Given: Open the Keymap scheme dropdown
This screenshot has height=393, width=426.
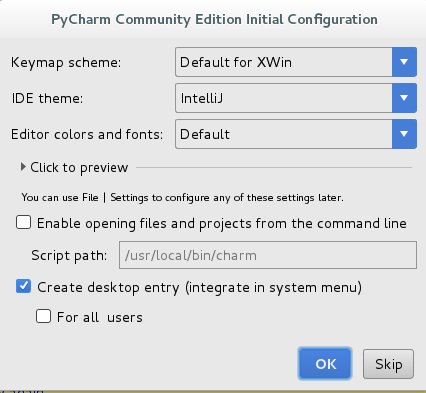Looking at the screenshot, I should [x=296, y=62].
